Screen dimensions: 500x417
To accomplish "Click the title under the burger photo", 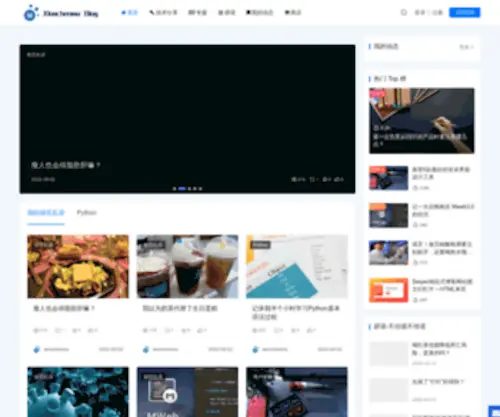I will (x=64, y=308).
